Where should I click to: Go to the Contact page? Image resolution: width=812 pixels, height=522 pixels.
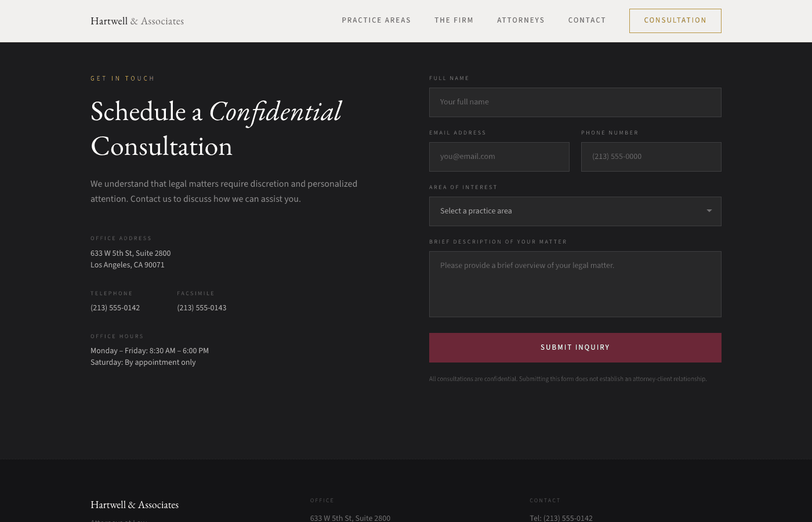point(587,20)
